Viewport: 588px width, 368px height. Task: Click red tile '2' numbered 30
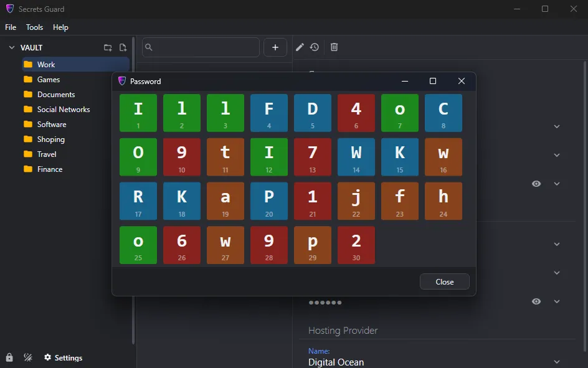click(356, 245)
